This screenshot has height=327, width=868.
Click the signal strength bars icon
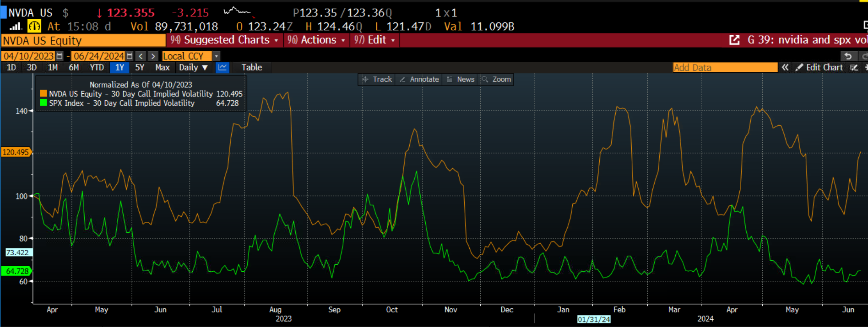(x=16, y=27)
